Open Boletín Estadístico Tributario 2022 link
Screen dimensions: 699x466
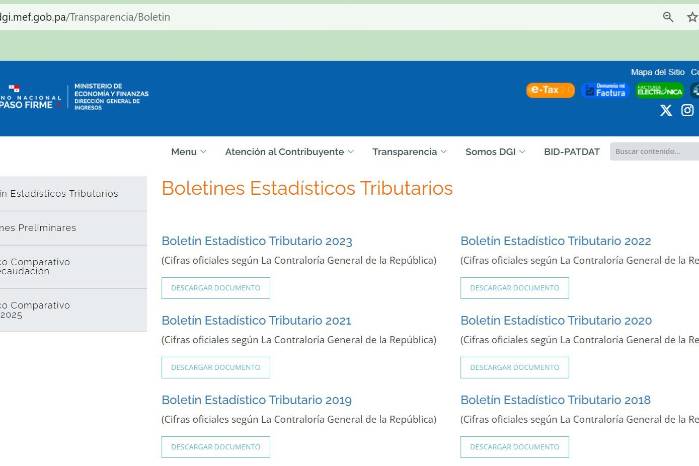click(555, 241)
